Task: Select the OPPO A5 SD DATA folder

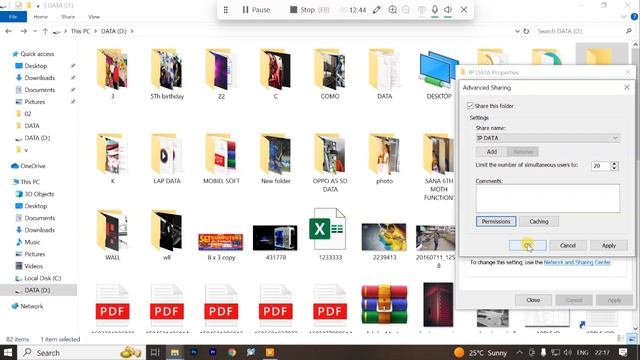Action: (x=330, y=162)
